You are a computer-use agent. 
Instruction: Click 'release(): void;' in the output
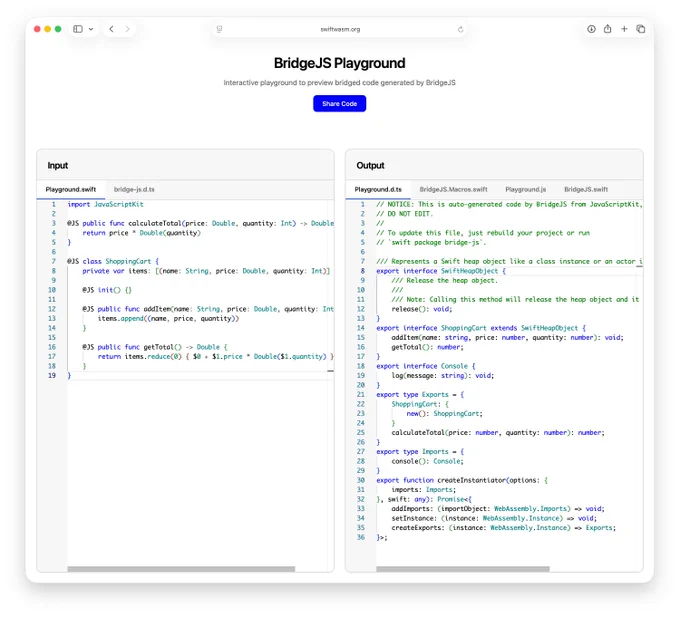point(422,309)
